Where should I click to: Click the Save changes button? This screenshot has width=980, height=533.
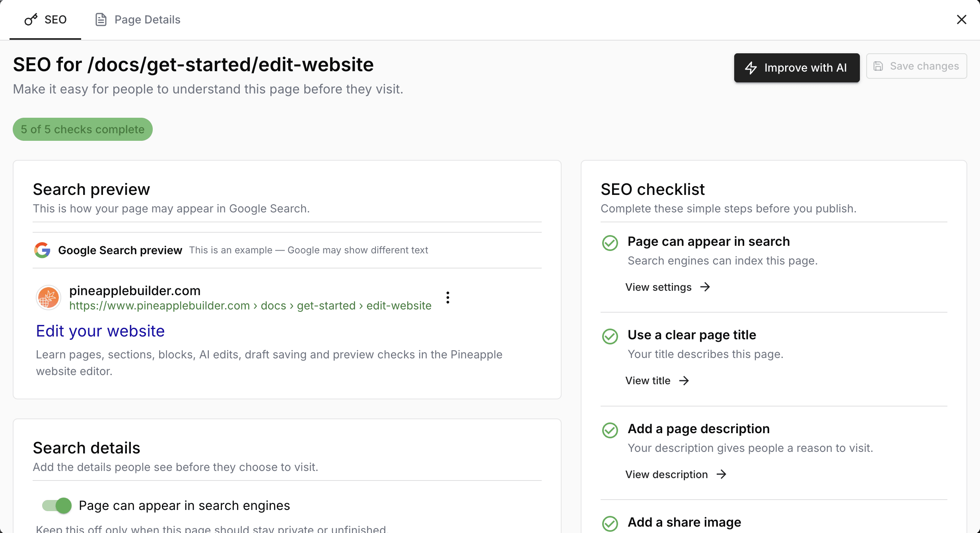916,66
